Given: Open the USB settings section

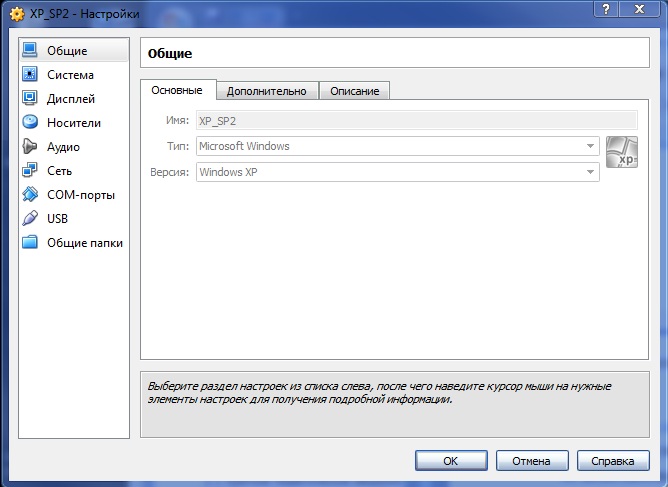Looking at the screenshot, I should coord(74,219).
